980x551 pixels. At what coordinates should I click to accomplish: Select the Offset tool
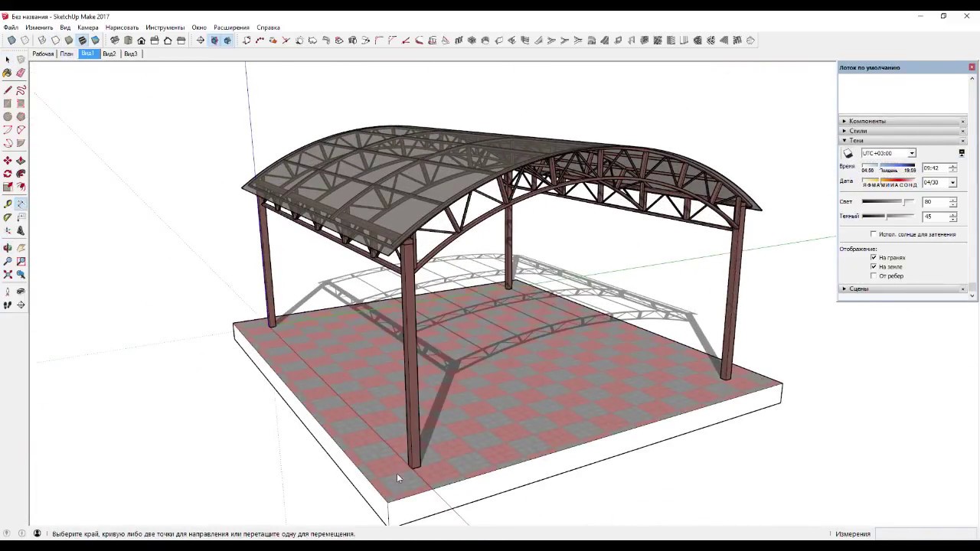click(x=21, y=187)
